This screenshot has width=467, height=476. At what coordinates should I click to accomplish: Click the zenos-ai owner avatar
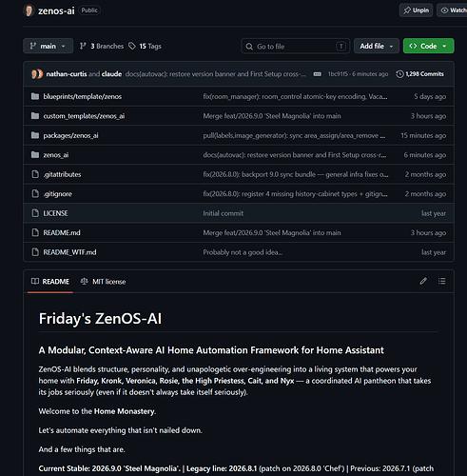pos(29,10)
